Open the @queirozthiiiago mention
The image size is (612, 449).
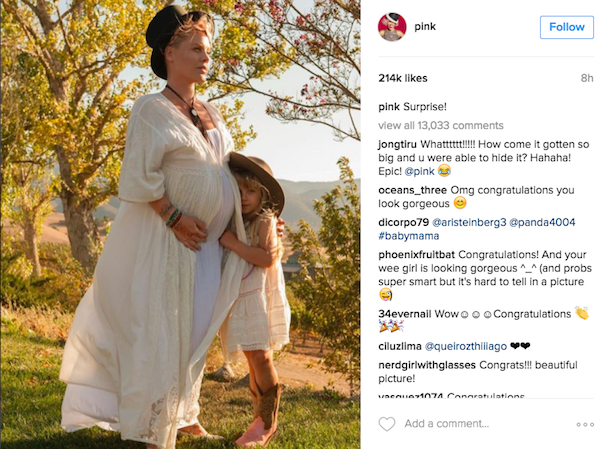coord(465,346)
